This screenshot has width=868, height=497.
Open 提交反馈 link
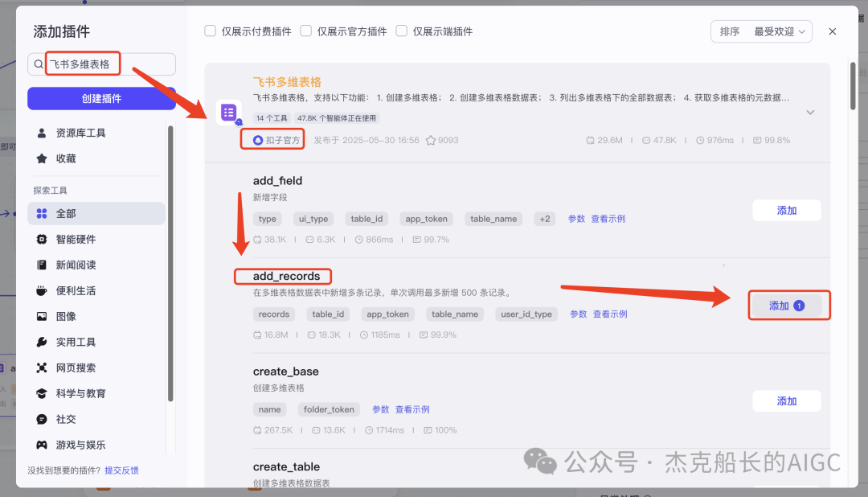coord(122,470)
